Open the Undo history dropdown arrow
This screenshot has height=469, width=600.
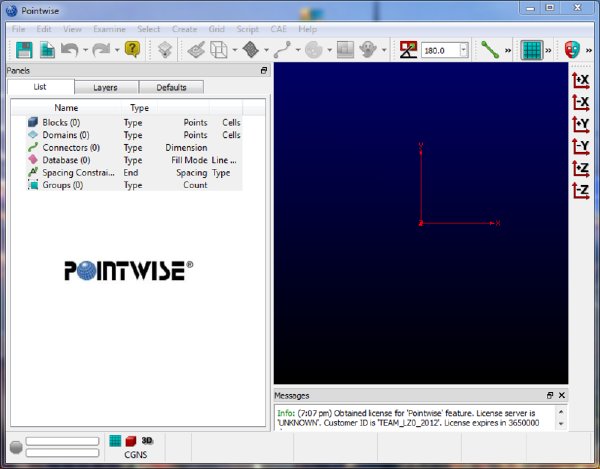[85, 50]
